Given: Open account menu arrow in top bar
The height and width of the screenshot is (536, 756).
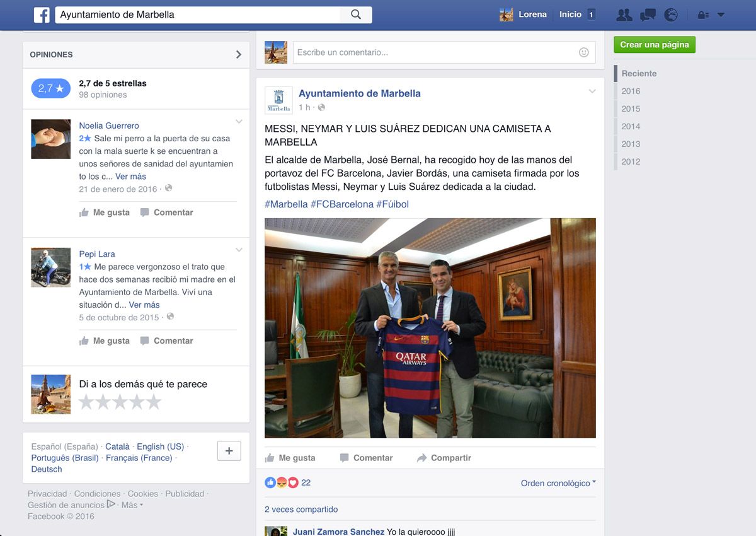Looking at the screenshot, I should point(721,15).
